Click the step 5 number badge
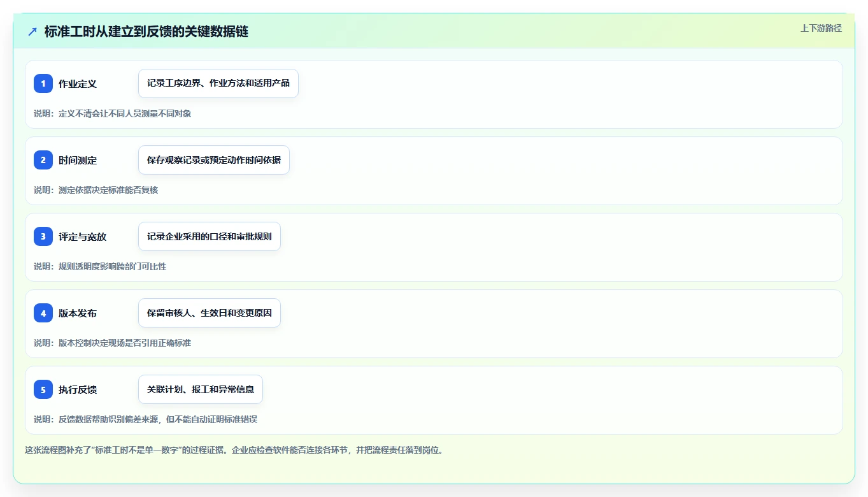868x497 pixels. 43,389
